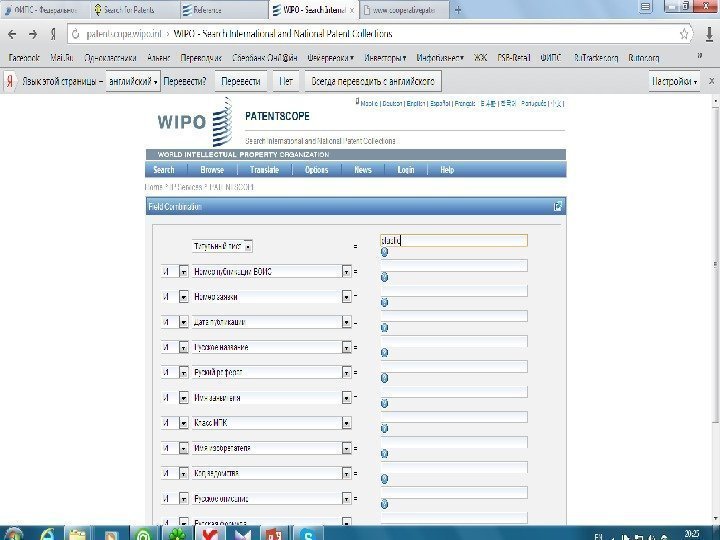Open Skype from the taskbar
Screen dimensions: 720x540
pyautogui.click(x=307, y=535)
